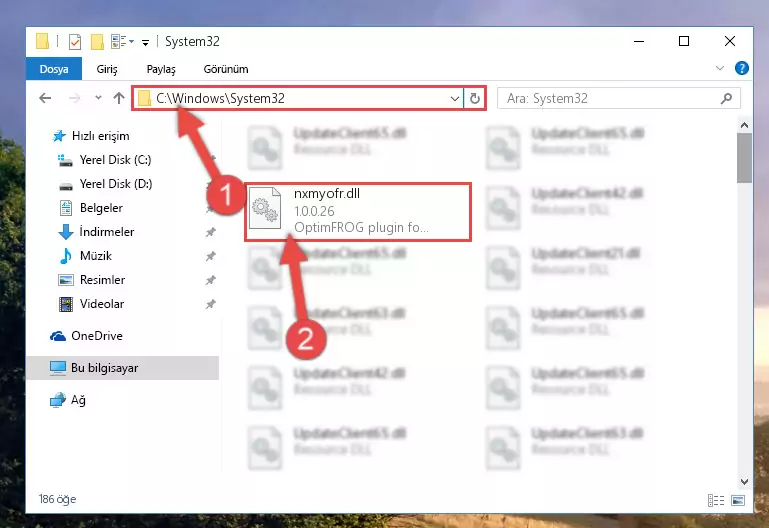Screen dimensions: 769x528
Task: Maximize the System32 window
Action: [x=684, y=41]
